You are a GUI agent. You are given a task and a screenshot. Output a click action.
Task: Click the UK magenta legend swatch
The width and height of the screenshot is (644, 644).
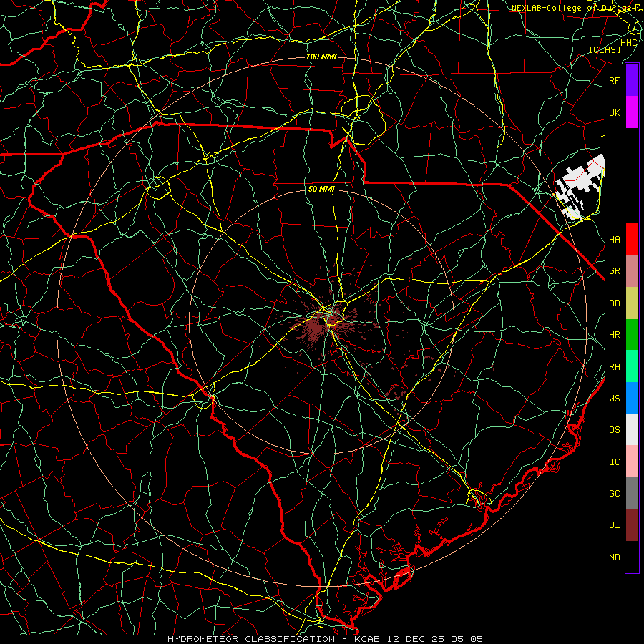632,112
